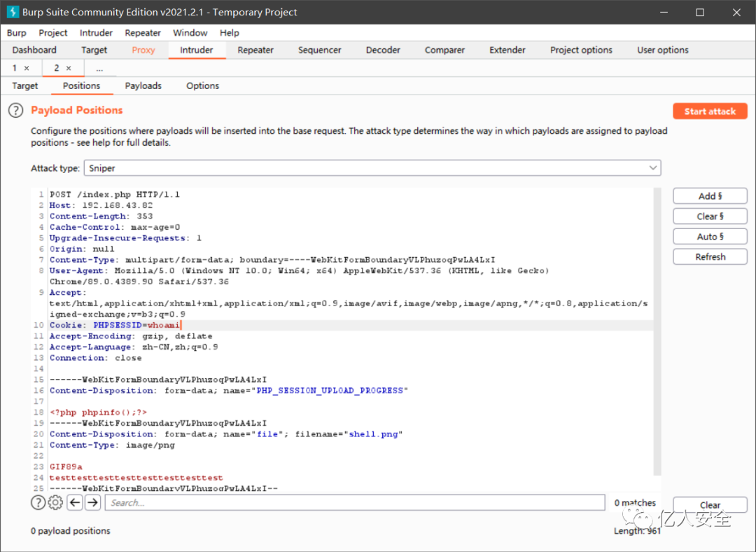Click the 0 payload positions status text
This screenshot has height=552, width=756.
click(71, 531)
